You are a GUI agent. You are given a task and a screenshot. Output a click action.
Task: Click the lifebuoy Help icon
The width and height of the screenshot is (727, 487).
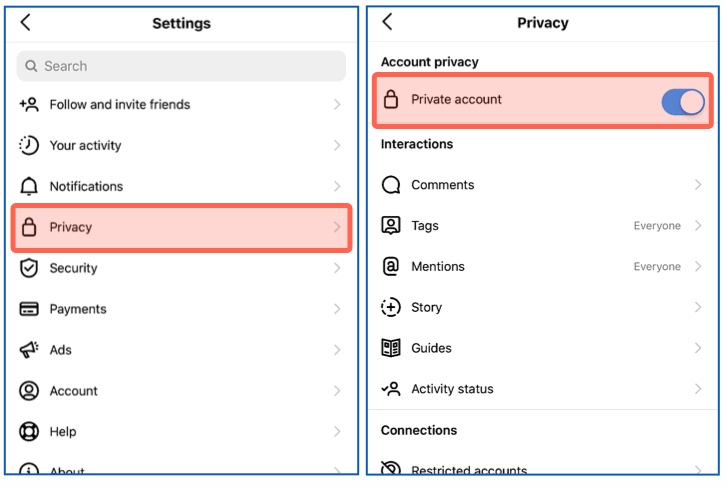point(29,432)
